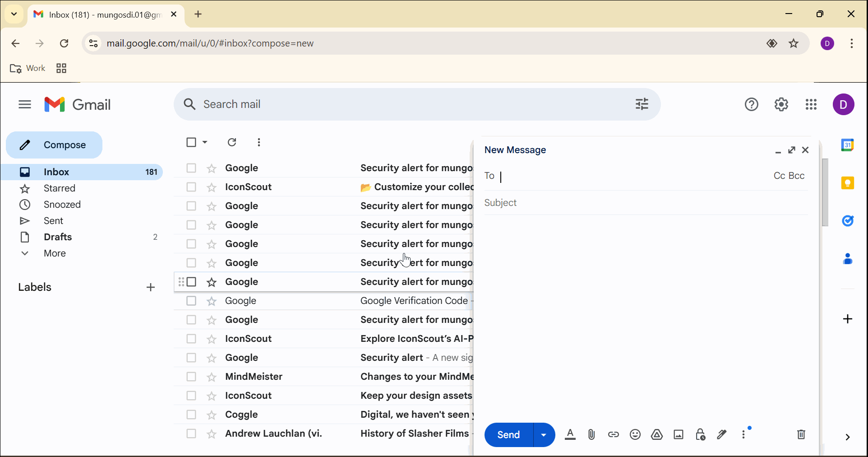Image resolution: width=868 pixels, height=457 pixels.
Task: Open select-all checkbox dropdown arrow
Action: (x=205, y=142)
